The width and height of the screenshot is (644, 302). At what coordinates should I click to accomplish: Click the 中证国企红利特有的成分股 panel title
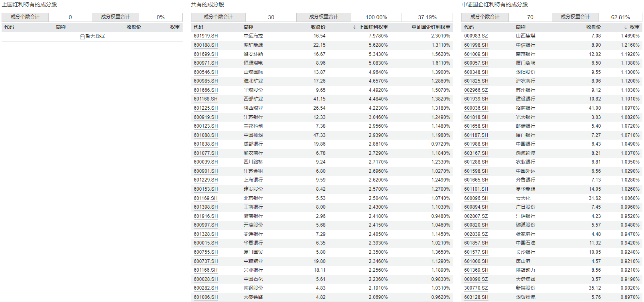494,4
